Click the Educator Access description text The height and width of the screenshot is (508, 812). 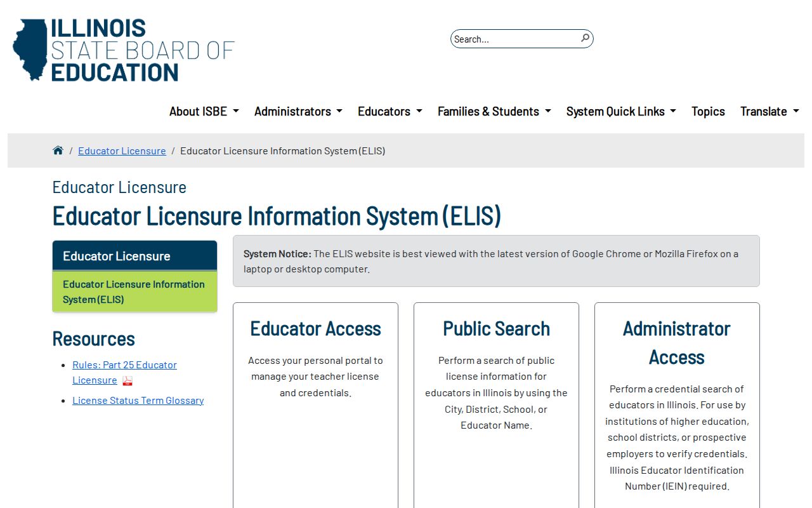coord(315,377)
